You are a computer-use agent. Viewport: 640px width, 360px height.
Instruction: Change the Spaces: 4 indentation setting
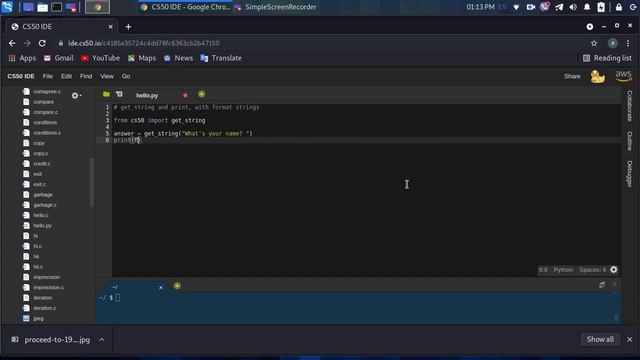tap(592, 270)
